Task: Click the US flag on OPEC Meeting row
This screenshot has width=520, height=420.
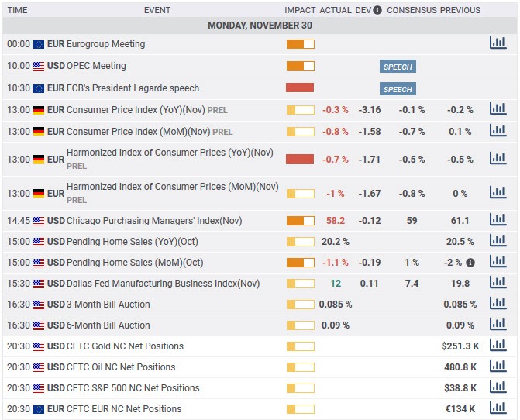Action: click(x=39, y=67)
